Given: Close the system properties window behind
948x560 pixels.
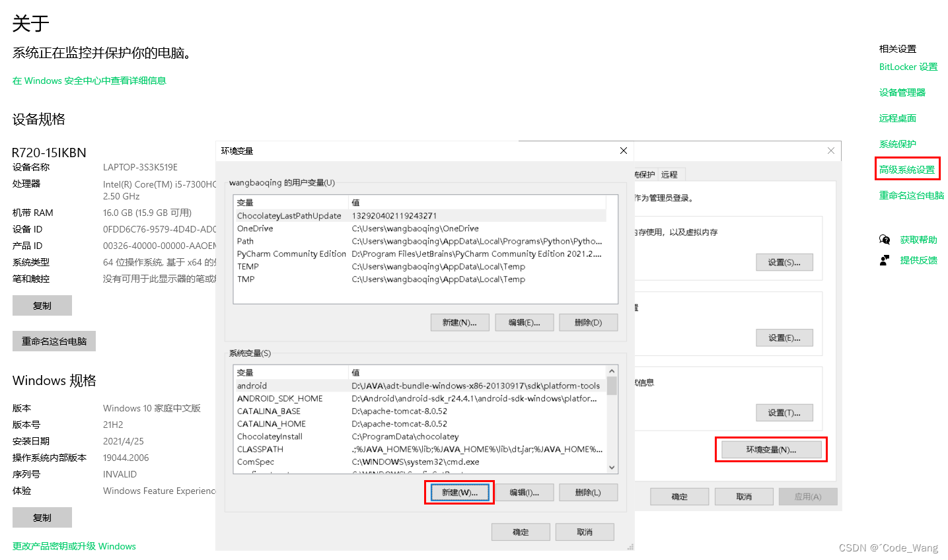Looking at the screenshot, I should [831, 151].
